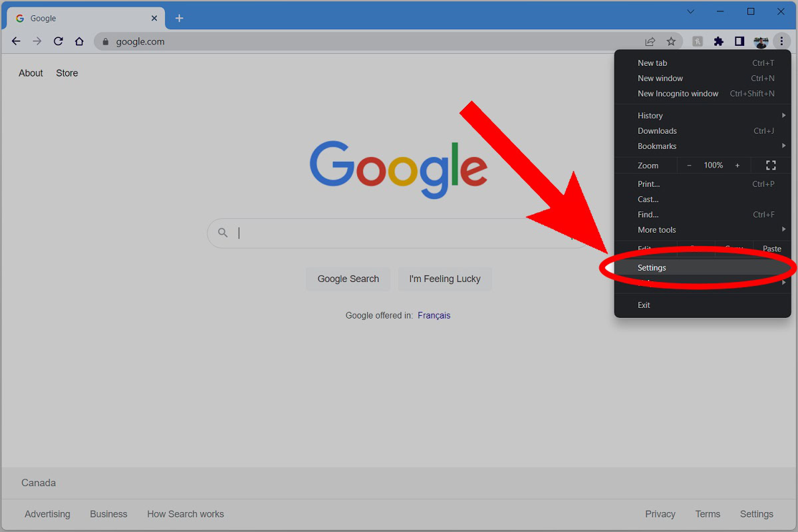This screenshot has height=532, width=798.
Task: Choose Cast... menu item
Action: 703,199
